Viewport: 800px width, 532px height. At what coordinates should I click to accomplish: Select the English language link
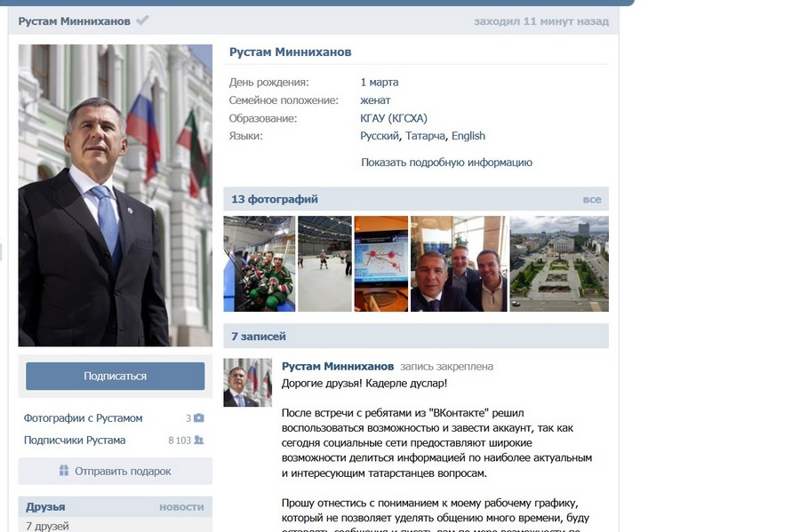pyautogui.click(x=467, y=136)
